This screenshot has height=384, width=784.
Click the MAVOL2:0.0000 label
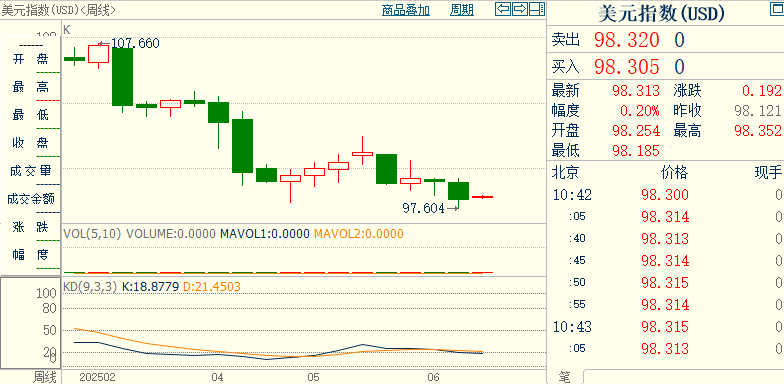(358, 234)
